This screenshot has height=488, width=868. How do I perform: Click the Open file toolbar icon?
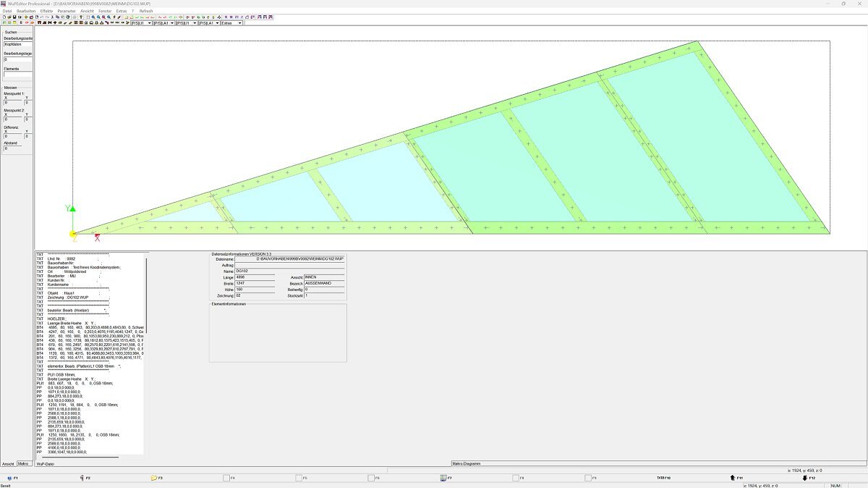point(9,16)
